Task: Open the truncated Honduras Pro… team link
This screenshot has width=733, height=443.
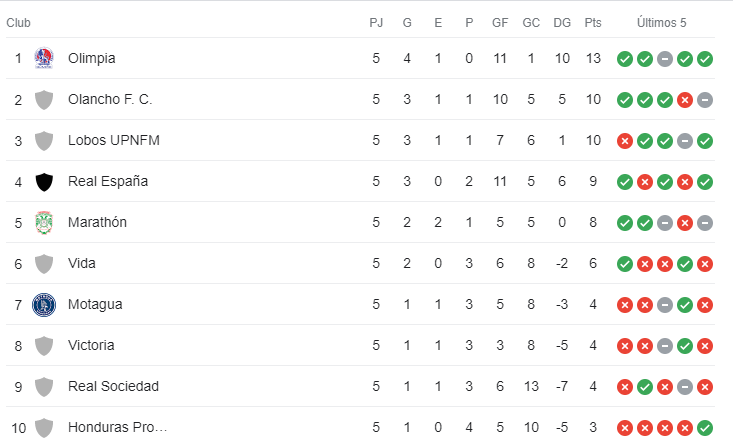Action: (x=117, y=427)
